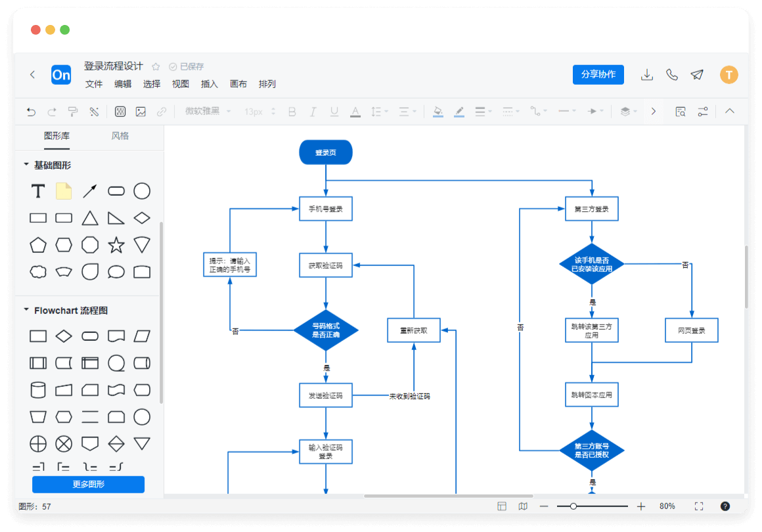
Task: Collapse the toolbar with the up chevron
Action: click(730, 111)
